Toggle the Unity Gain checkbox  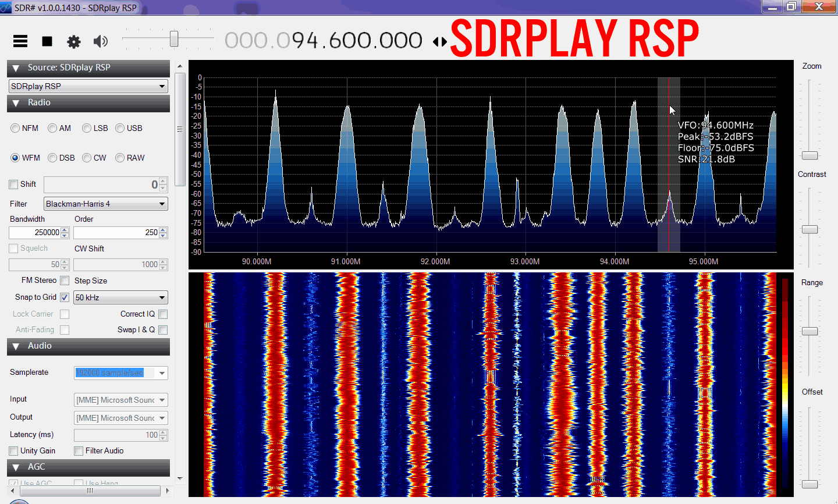[13, 450]
